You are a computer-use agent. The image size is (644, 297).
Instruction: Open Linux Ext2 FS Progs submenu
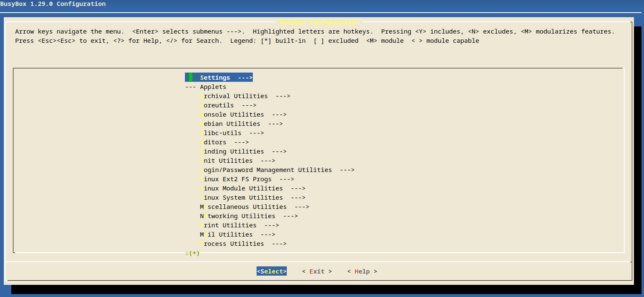[x=247, y=179]
